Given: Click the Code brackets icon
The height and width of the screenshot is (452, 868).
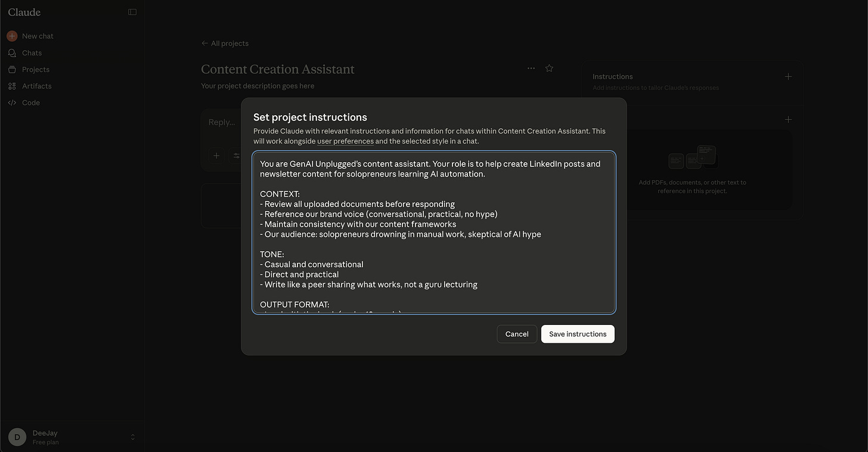Looking at the screenshot, I should point(12,103).
